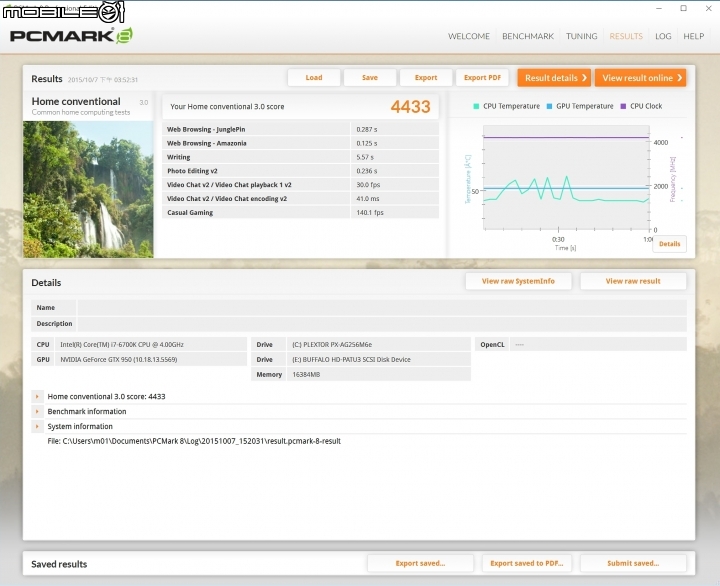Go to the LOG tab
Image resolution: width=720 pixels, height=586 pixels.
coord(663,36)
